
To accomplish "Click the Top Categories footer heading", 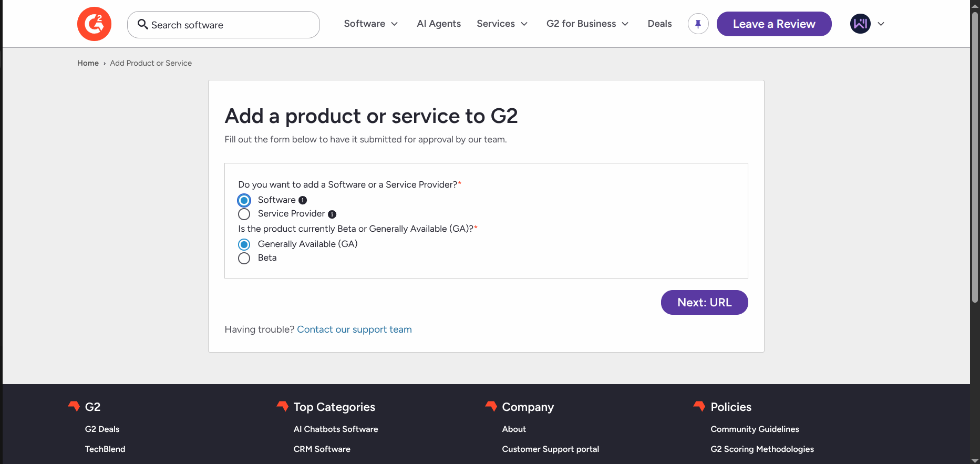I will pyautogui.click(x=334, y=407).
